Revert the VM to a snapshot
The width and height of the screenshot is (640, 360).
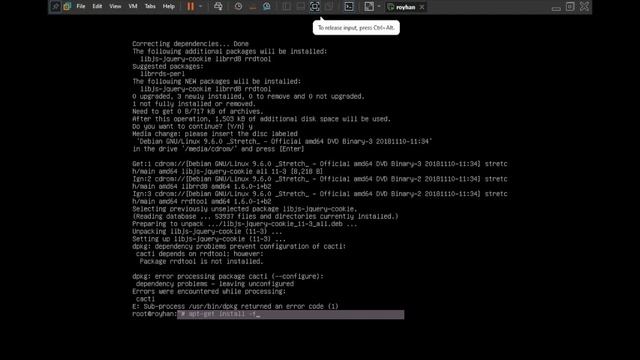point(253,7)
